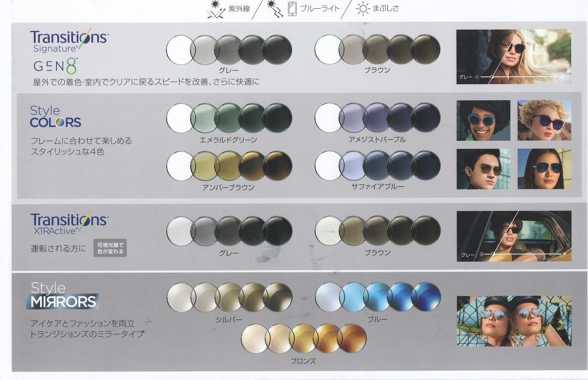Open the photo of two women with mirrored sunglasses
This screenshot has width=588, height=380.
click(514, 321)
